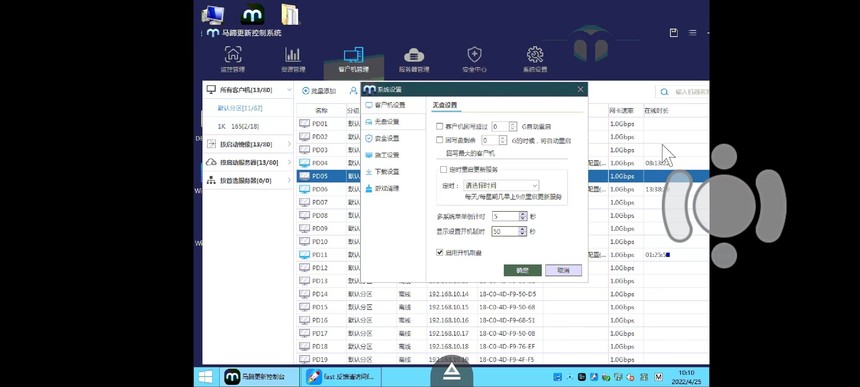Click the eject arrow overlay button
This screenshot has height=387, width=860.
tap(451, 373)
